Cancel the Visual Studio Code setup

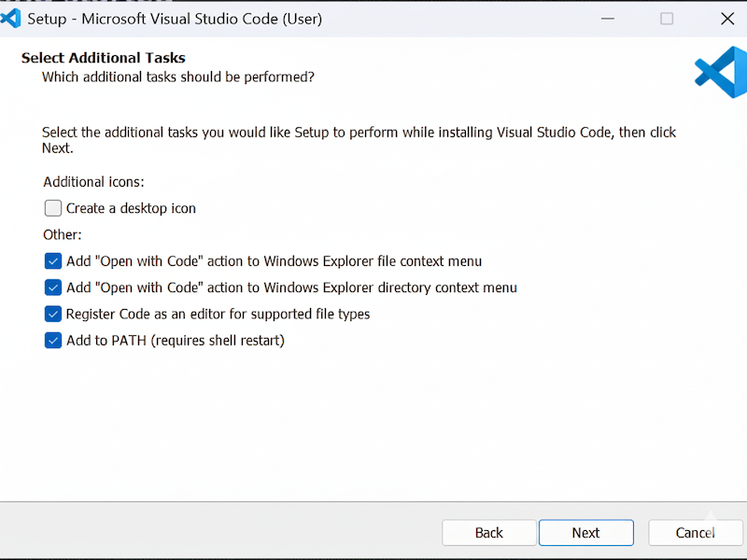click(695, 532)
